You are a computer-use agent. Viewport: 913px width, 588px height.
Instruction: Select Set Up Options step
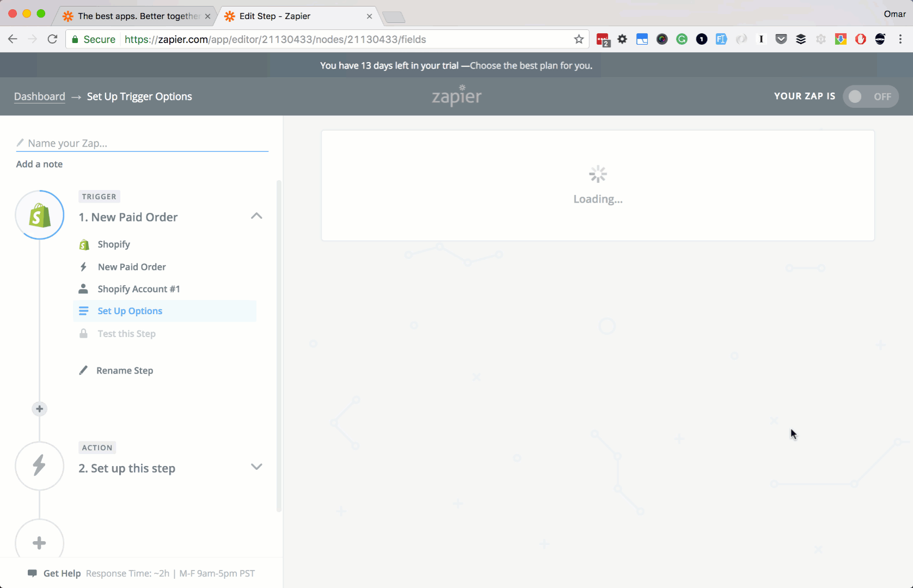click(165, 311)
